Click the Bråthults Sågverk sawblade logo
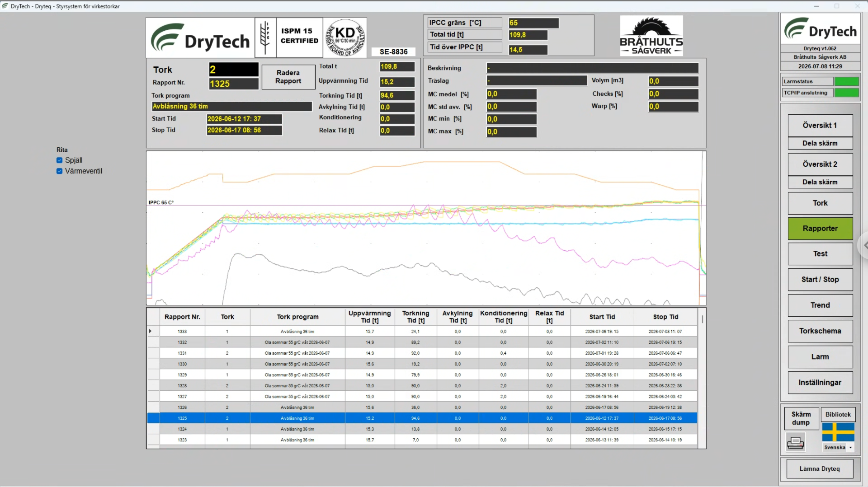Screen dimensions: 868x487 pyautogui.click(x=651, y=36)
